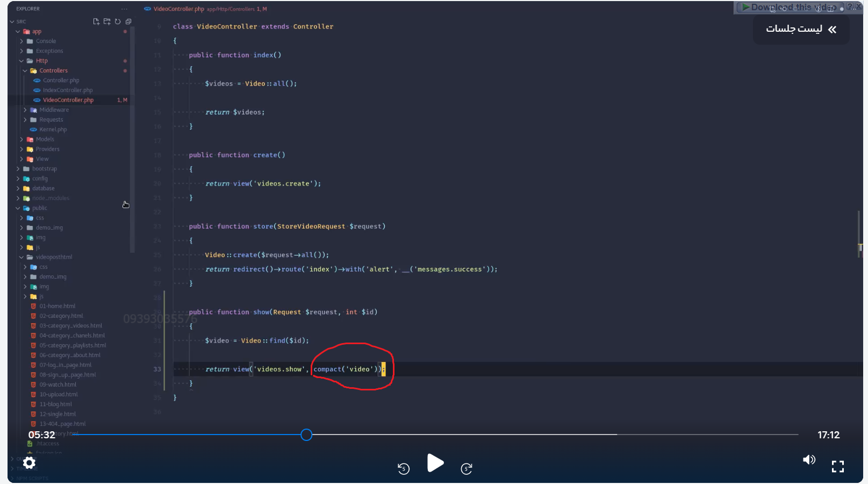Click line number 33 in the gutter
Image resolution: width=868 pixels, height=484 pixels.
157,369
